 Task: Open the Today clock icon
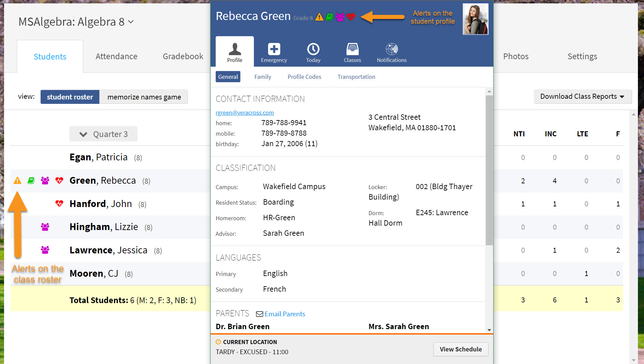(x=313, y=49)
